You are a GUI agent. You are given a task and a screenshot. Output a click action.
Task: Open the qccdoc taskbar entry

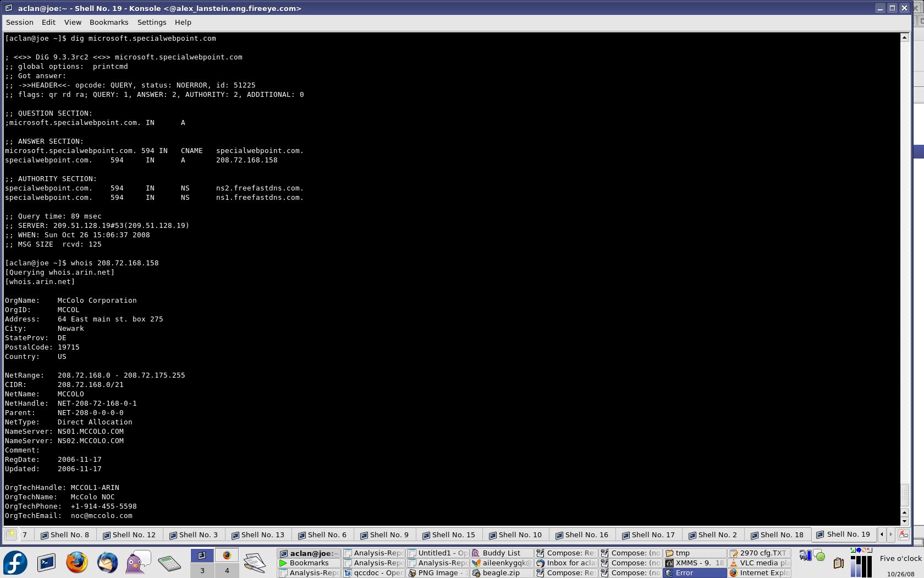point(373,573)
